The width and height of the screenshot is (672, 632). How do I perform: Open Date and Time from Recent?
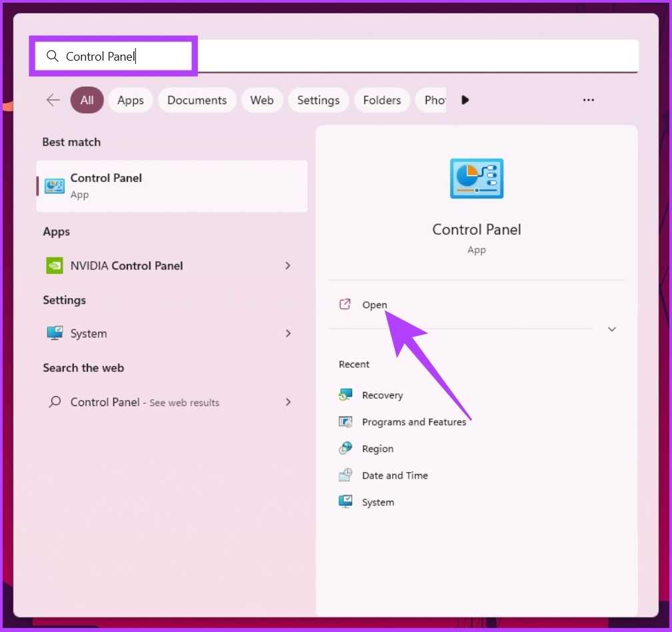(x=395, y=475)
